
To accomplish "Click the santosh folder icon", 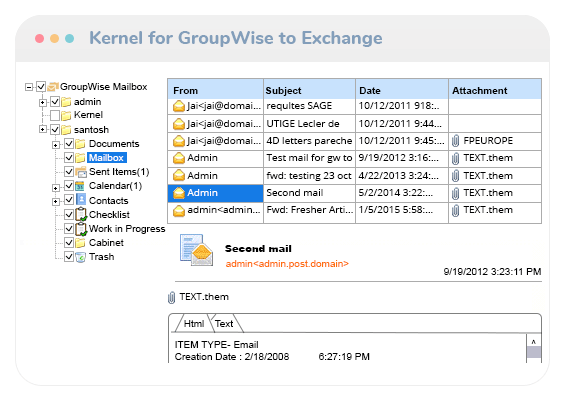I will point(66,130).
